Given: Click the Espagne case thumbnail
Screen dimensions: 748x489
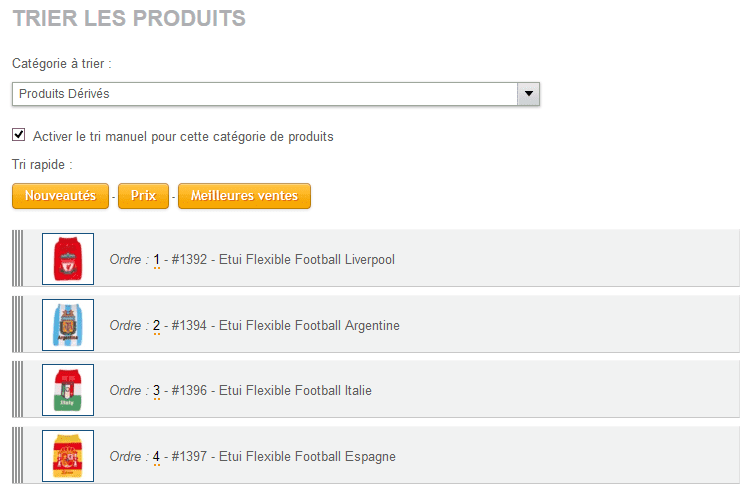Looking at the screenshot, I should [68, 456].
